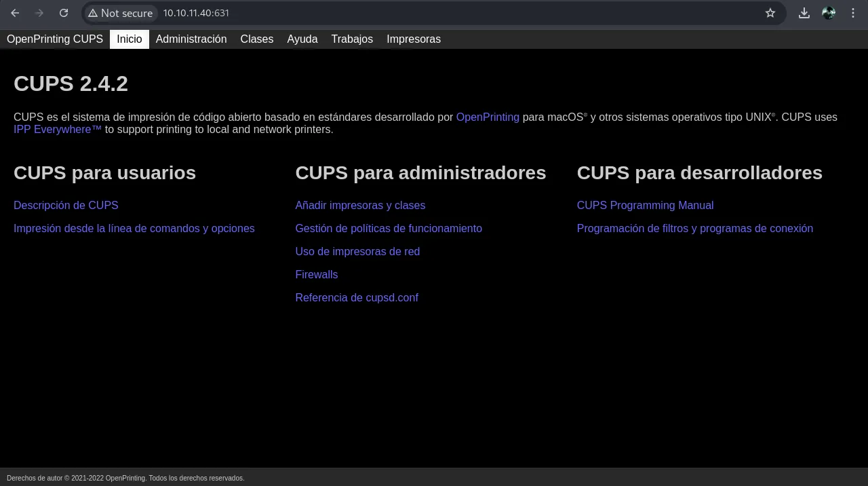
Task: Open the Descripción de CUPS link
Action: [66, 205]
